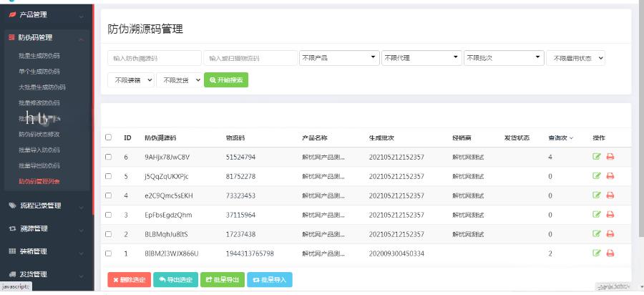Edit the record with ID 1

[x=596, y=253]
